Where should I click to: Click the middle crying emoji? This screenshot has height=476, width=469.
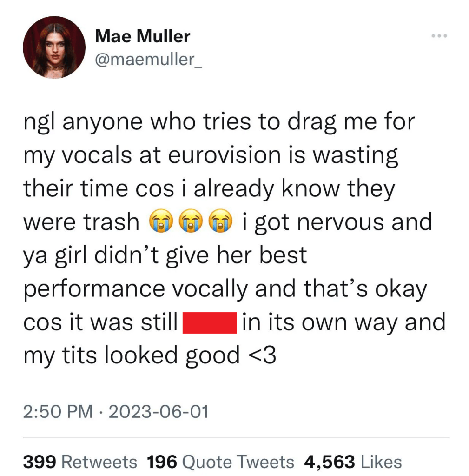pos(190,222)
